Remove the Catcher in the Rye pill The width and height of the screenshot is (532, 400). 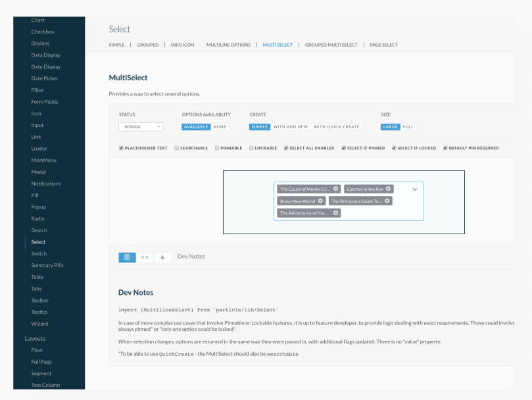[389, 189]
